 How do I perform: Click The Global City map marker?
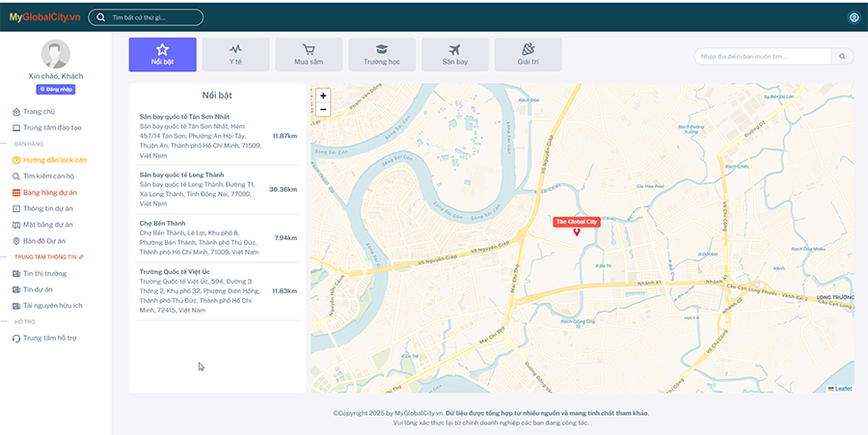pos(577,231)
